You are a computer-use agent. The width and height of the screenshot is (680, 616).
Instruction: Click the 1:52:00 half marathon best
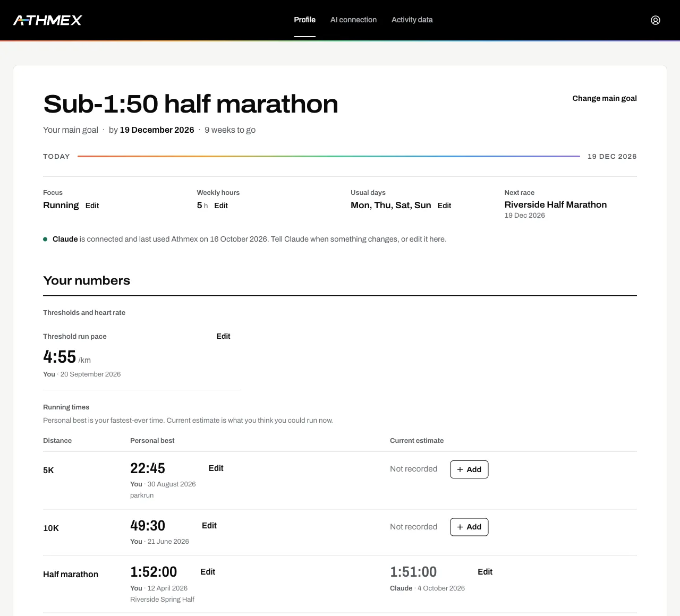(x=154, y=571)
